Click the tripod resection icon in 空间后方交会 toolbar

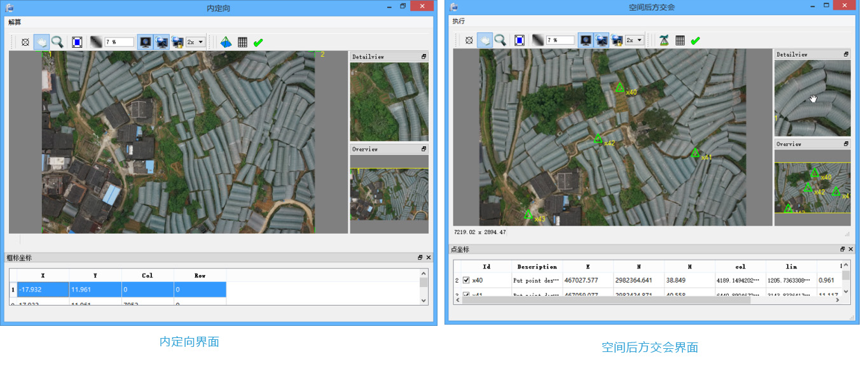(663, 40)
